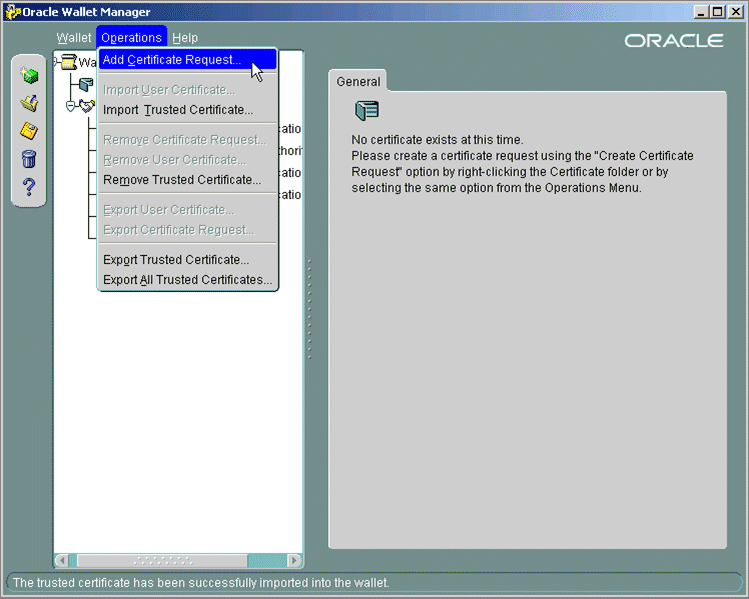
Task: Maximize the Oracle Wallet Manager window
Action: [x=718, y=12]
